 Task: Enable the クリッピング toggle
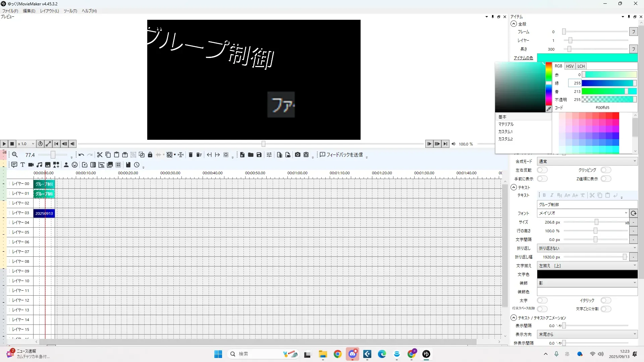click(606, 170)
